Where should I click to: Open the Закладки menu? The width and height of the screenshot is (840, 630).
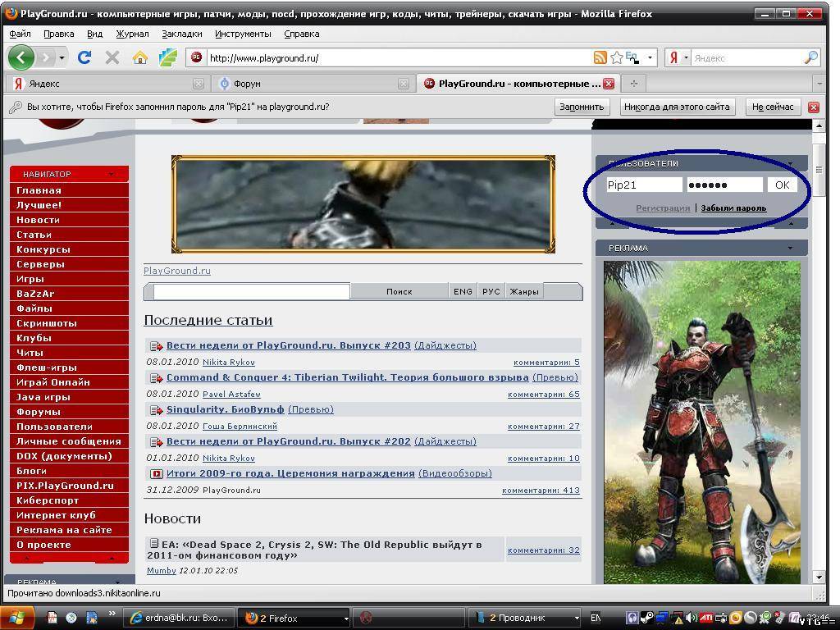181,34
